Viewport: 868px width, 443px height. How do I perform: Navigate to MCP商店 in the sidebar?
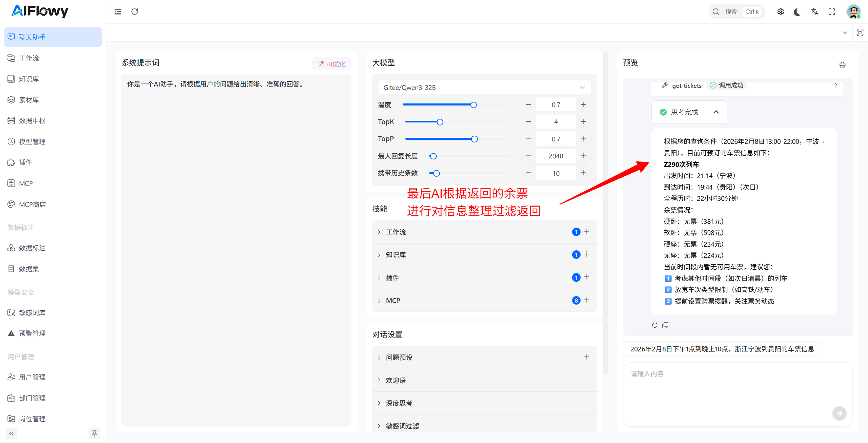click(32, 205)
